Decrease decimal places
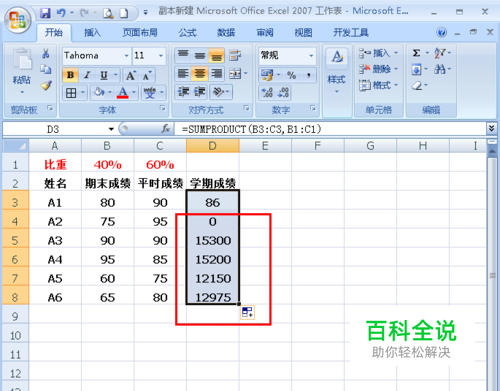 click(x=283, y=92)
